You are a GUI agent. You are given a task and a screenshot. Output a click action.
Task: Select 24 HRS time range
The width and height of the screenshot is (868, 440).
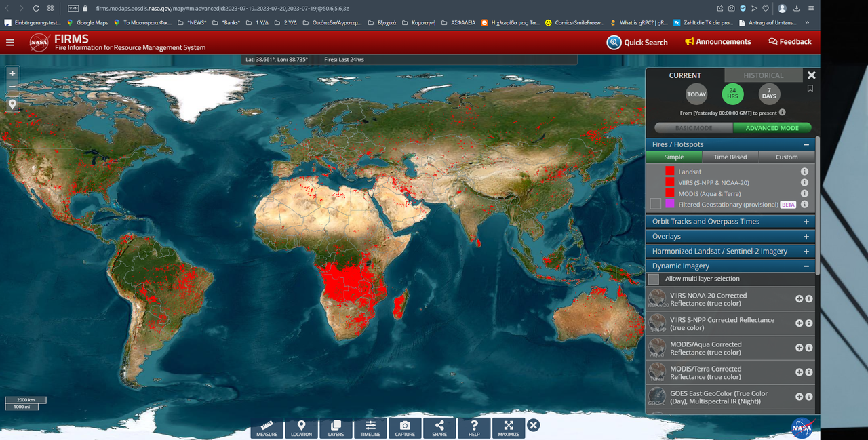(x=732, y=94)
